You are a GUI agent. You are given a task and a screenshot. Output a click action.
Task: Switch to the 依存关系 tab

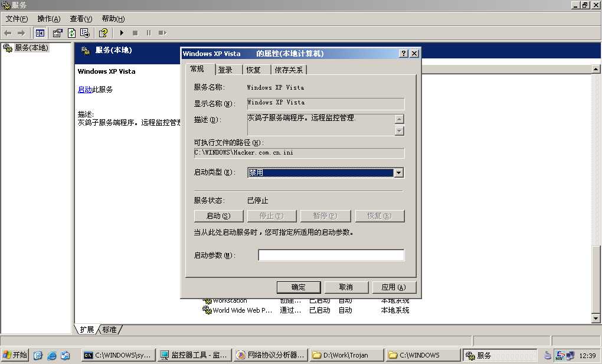289,70
